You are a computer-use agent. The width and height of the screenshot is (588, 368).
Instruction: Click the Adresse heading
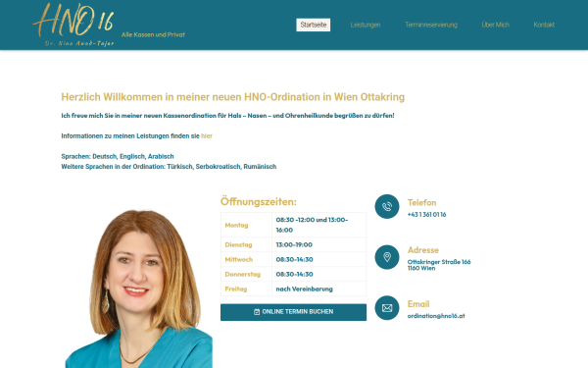423,250
